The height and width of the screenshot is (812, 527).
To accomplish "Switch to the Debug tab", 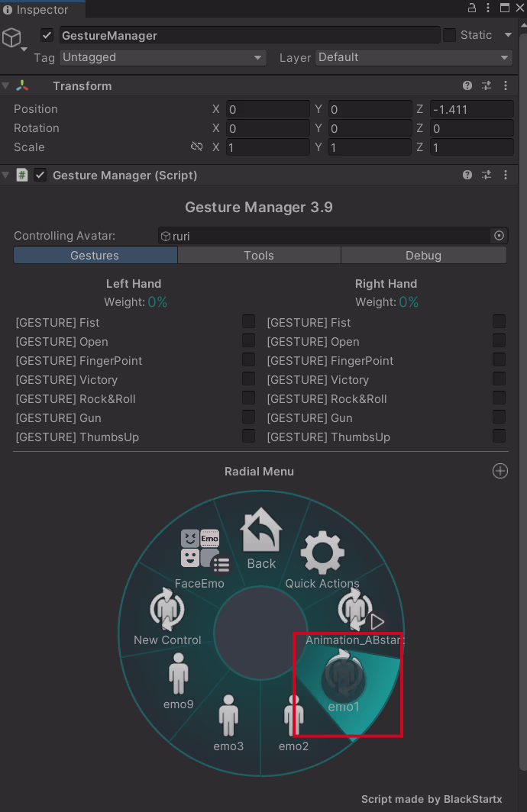I will tap(424, 256).
